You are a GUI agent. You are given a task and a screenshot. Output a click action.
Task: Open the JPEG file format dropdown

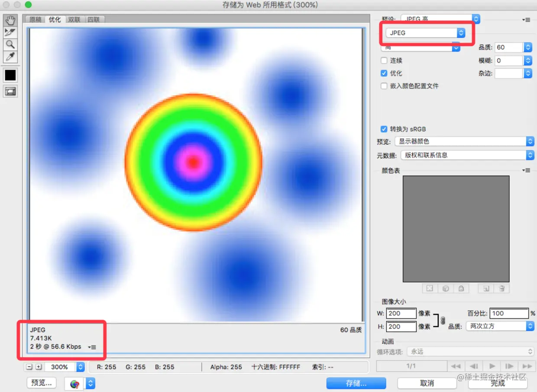pyautogui.click(x=425, y=32)
